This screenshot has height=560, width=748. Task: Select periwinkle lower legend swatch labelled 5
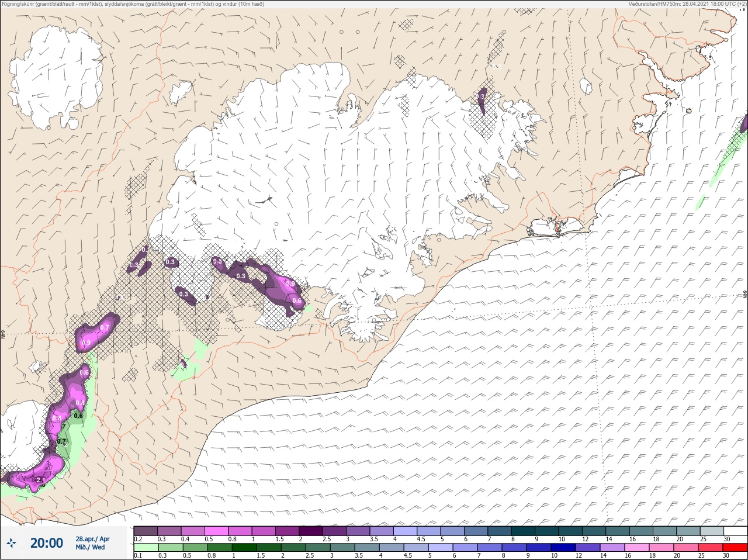441,548
